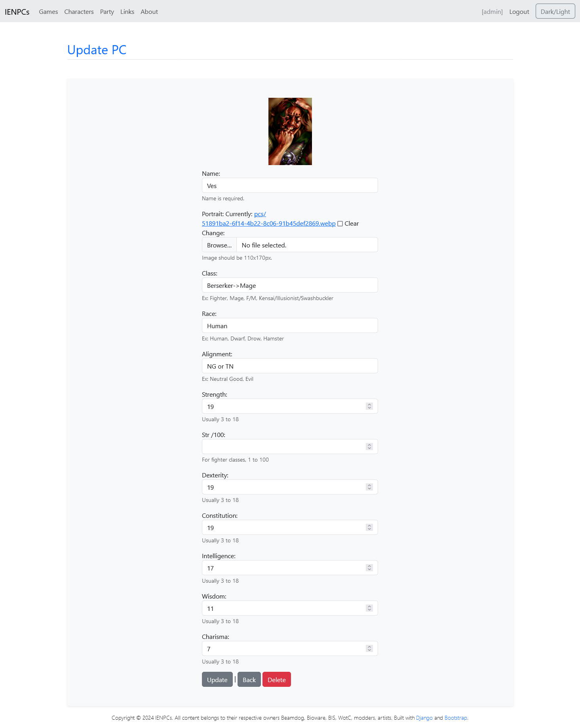Click the Wisdom spinner arrows
This screenshot has height=728, width=580.
[369, 608]
